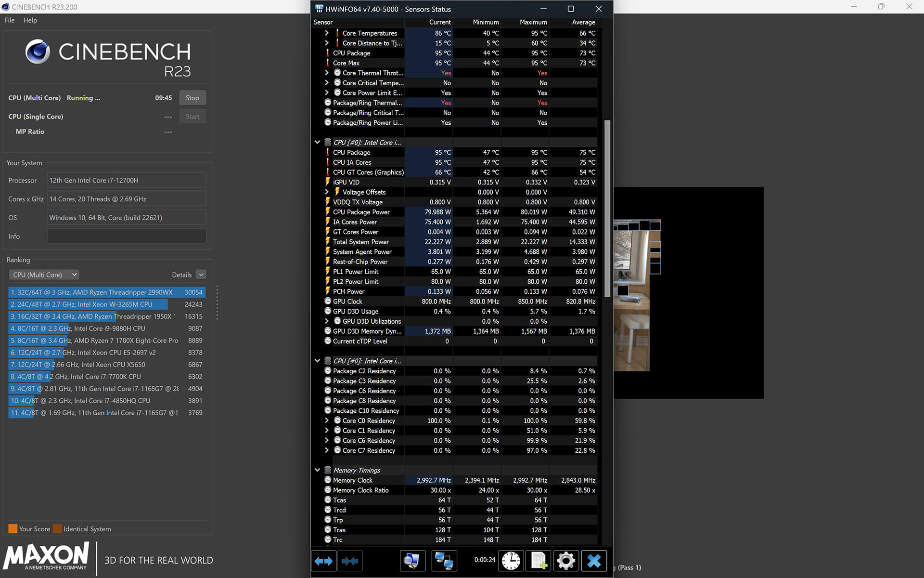Expand the Core Temperatures sensor row
This screenshot has height=578, width=924.
coord(327,33)
